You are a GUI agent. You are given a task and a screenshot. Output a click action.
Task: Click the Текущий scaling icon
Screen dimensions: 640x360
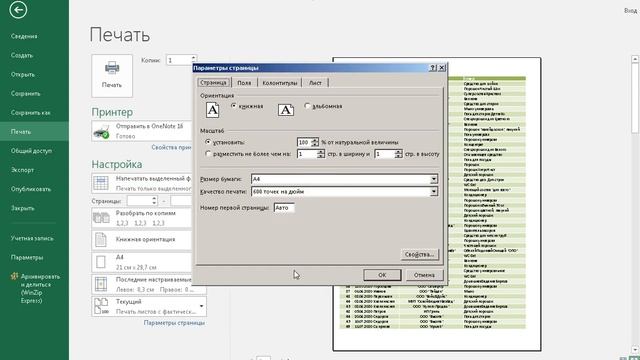click(x=101, y=306)
